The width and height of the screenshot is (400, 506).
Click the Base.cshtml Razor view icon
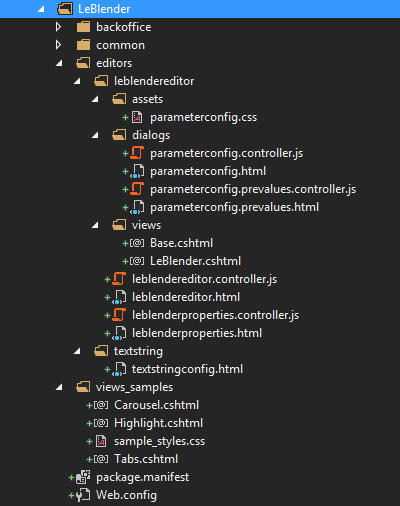click(137, 243)
